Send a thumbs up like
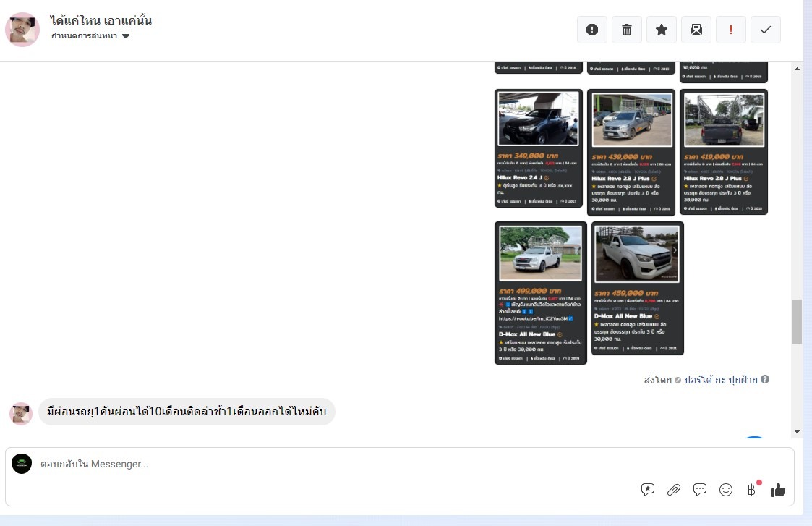812x526 pixels. 778,490
